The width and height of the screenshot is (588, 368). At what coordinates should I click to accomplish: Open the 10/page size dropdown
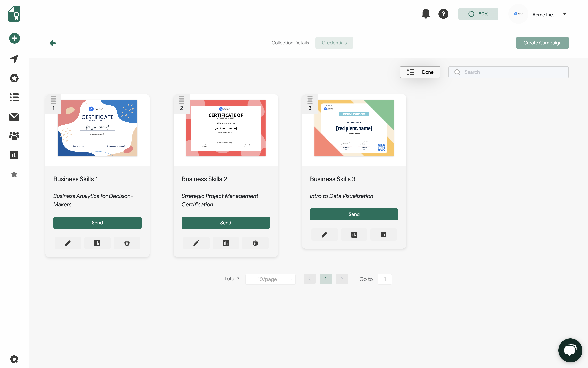tap(270, 279)
